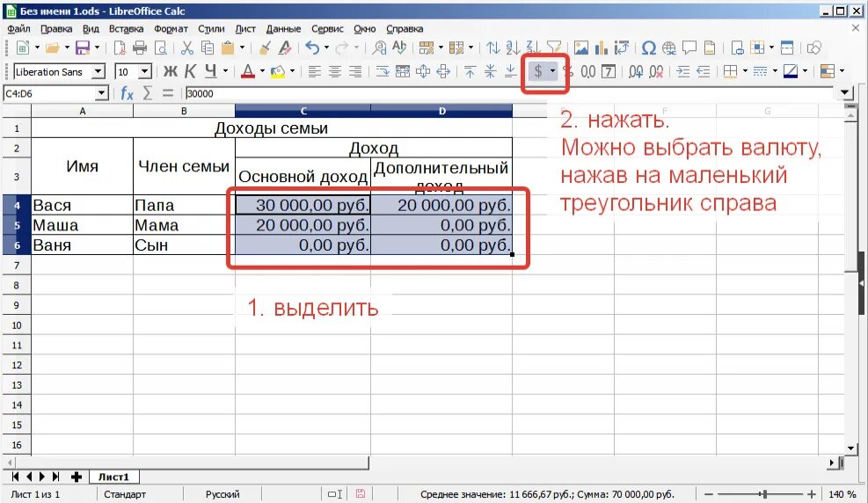Image resolution: width=868 pixels, height=503 pixels.
Task: Open Find & Replace icon
Action: pyautogui.click(x=379, y=48)
